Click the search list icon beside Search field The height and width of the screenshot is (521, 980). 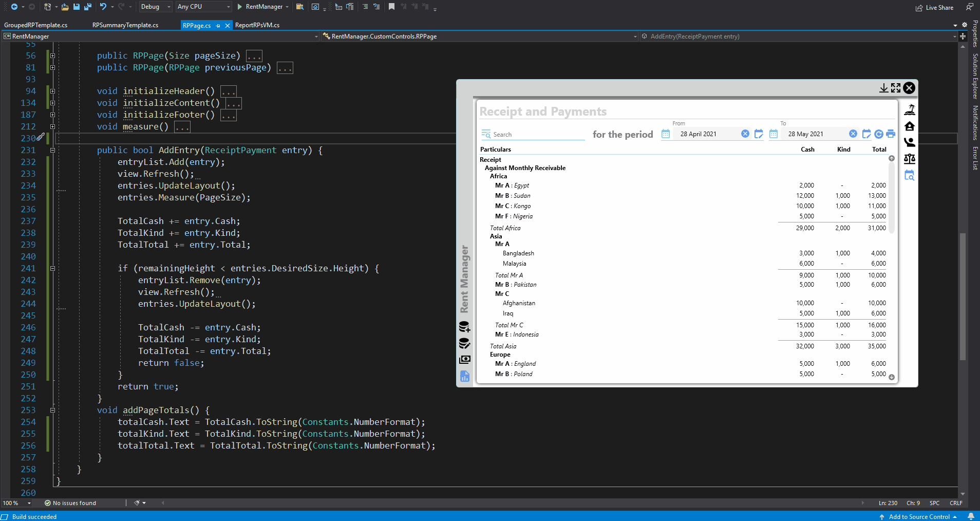coord(486,135)
